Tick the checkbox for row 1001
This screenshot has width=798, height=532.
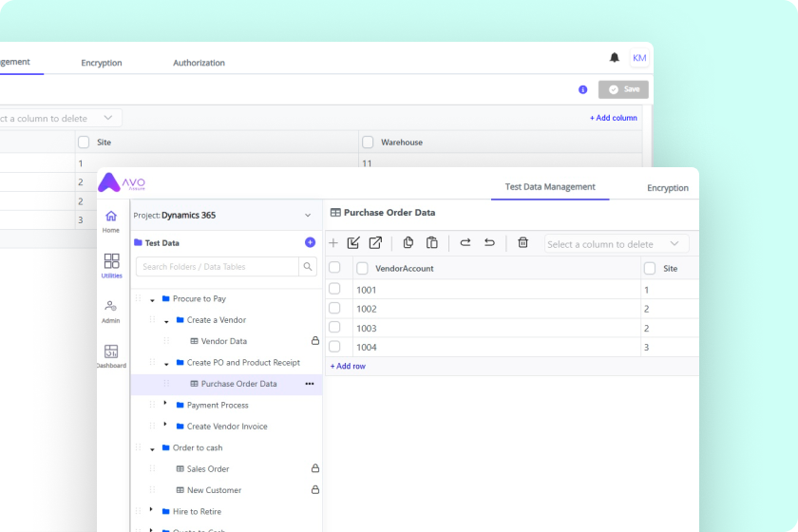point(334,289)
